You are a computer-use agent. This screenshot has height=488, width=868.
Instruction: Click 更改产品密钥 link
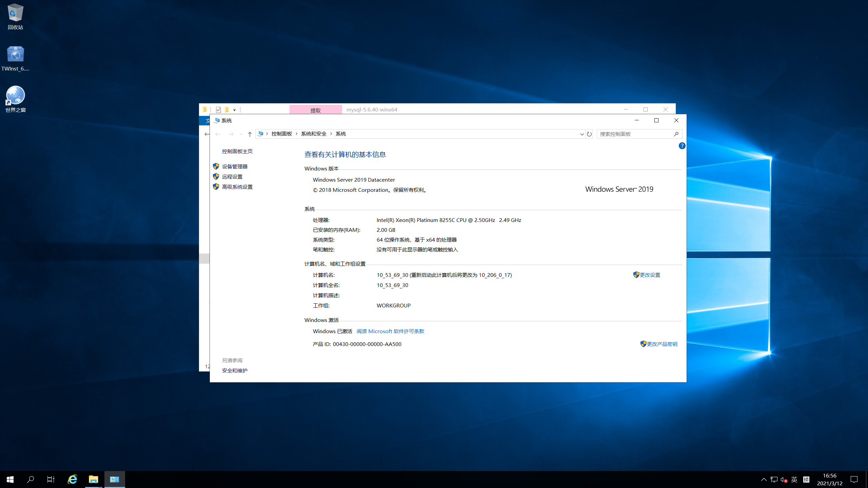tap(662, 344)
